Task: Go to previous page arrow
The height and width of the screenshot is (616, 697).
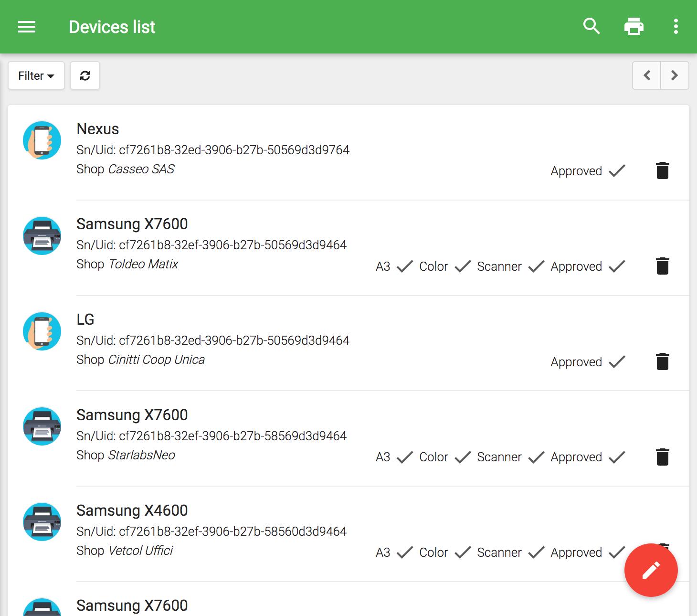Action: (647, 75)
